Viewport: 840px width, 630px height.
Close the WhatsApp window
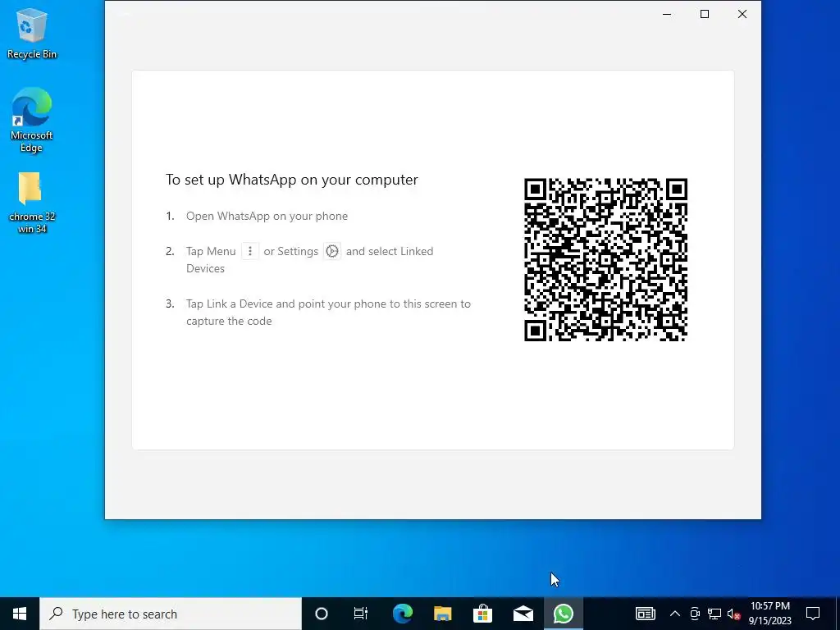coord(742,15)
